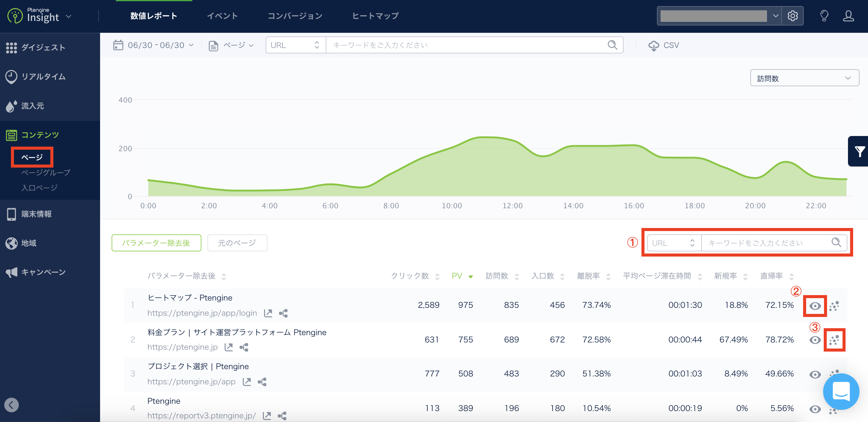Sort by 離脱率 column header
The image size is (868, 422).
594,276
